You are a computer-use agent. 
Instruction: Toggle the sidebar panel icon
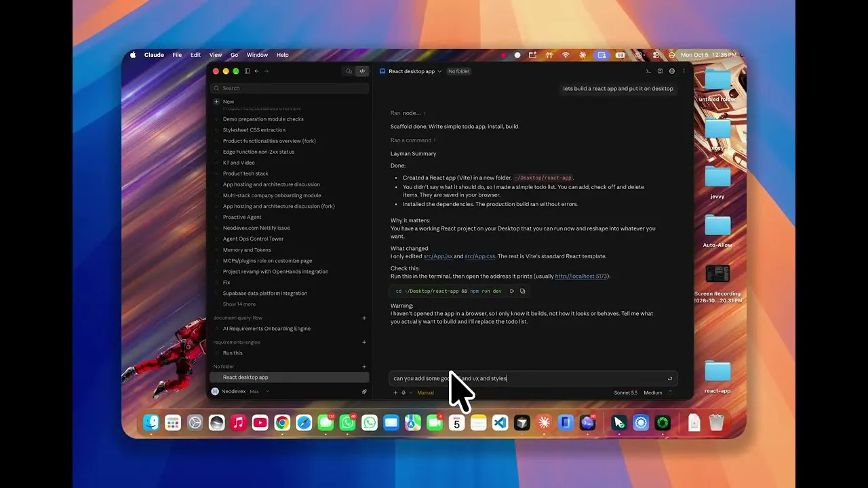point(247,71)
